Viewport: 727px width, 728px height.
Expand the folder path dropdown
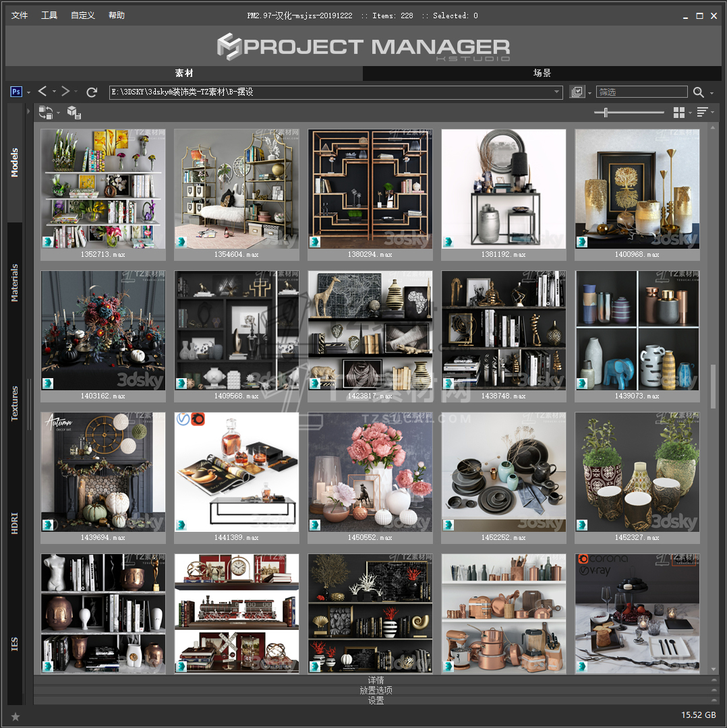[556, 92]
